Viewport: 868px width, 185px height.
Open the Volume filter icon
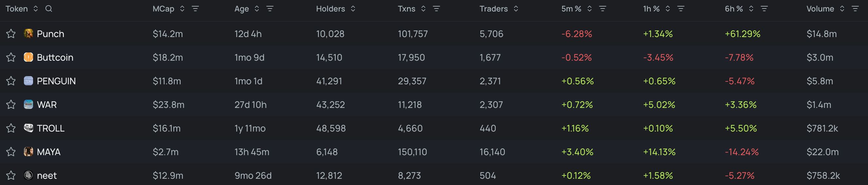pos(855,9)
